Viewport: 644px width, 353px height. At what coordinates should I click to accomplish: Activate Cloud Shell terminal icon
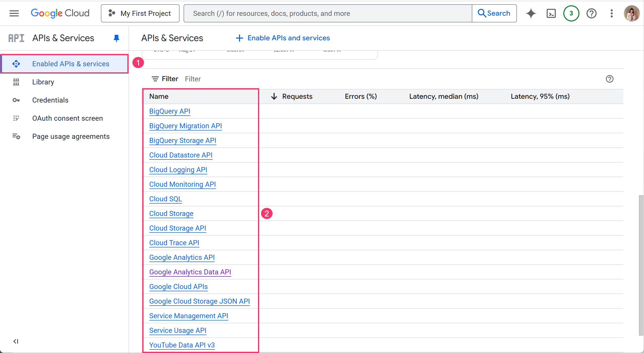(x=551, y=13)
